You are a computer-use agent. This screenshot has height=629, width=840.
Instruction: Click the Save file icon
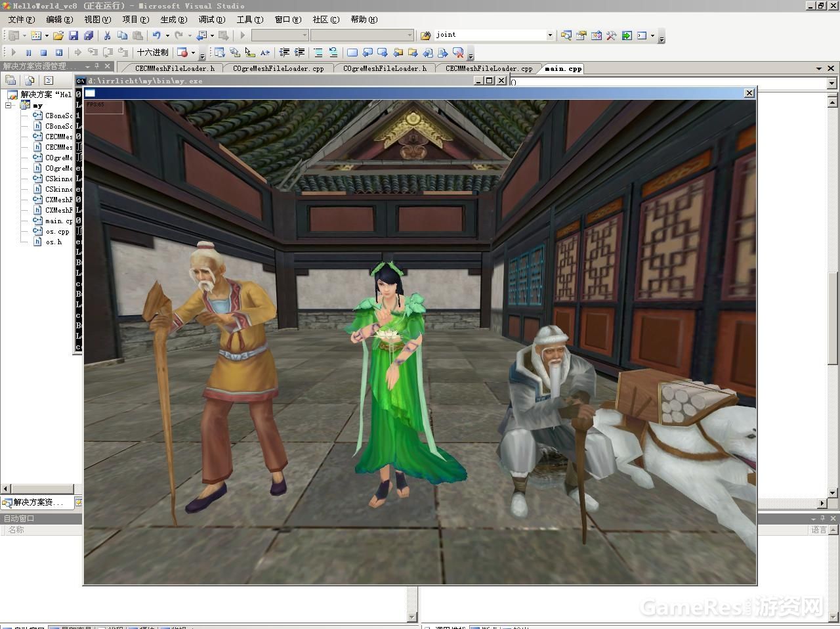(x=73, y=35)
